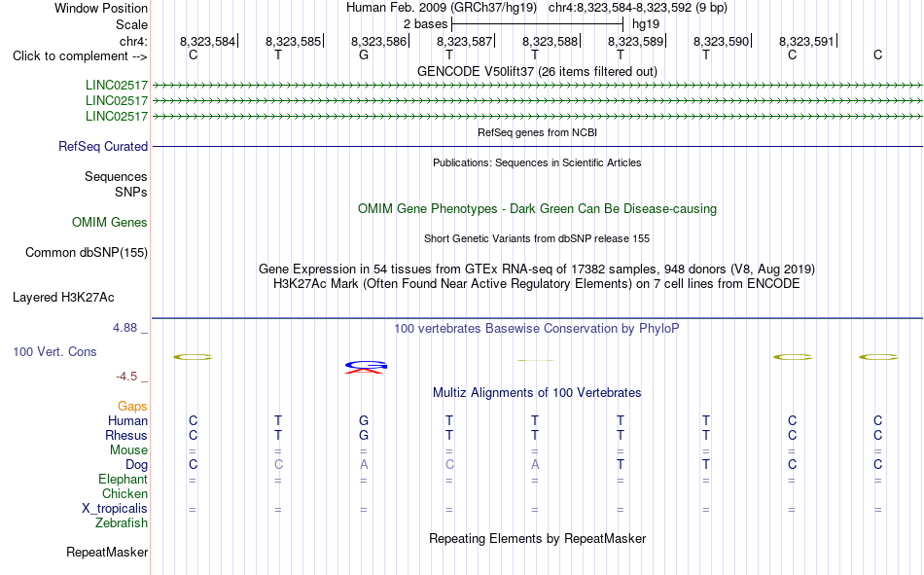Click the olive PhyloP glyph under 8,323,584

(193, 357)
